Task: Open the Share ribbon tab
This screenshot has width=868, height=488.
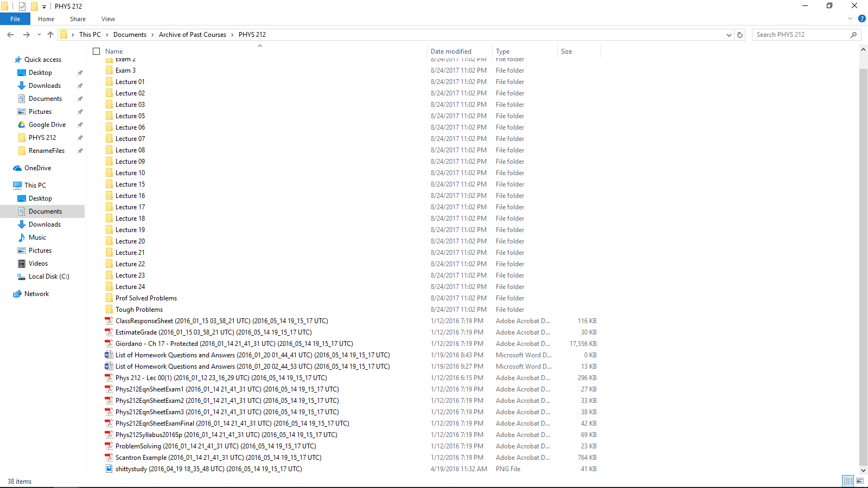Action: (78, 19)
